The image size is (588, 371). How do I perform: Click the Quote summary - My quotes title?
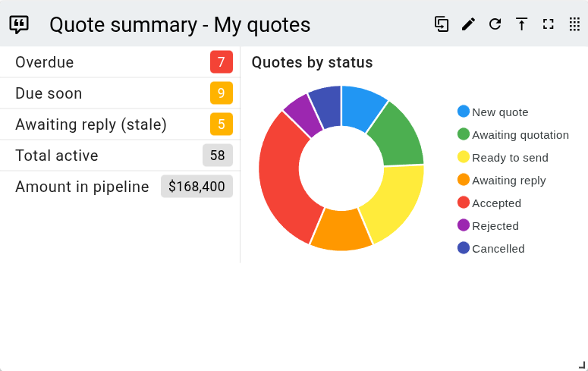(180, 25)
